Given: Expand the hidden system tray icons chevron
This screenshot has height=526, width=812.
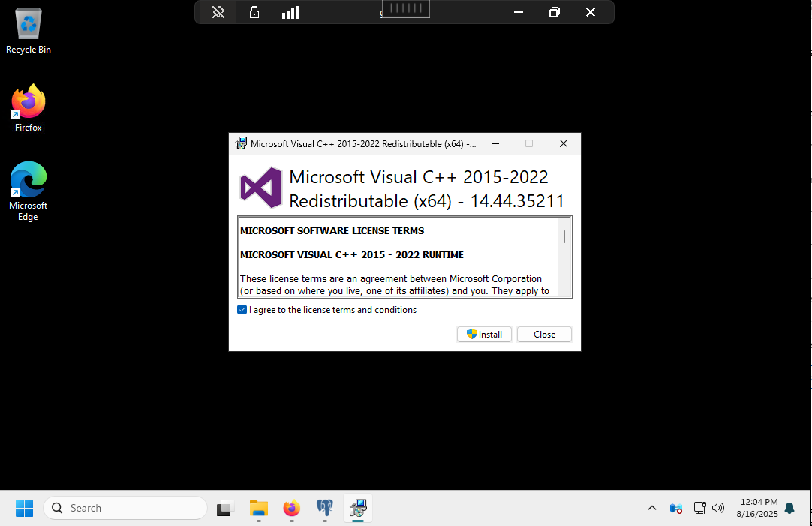Looking at the screenshot, I should coord(652,509).
